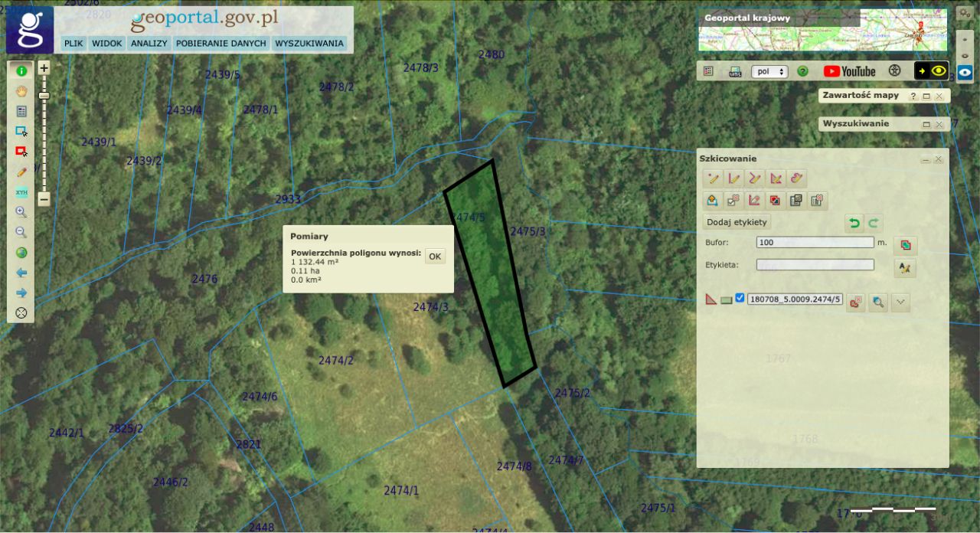Screen dimensions: 980x533
Task: Open the YouTube link
Action: click(849, 71)
